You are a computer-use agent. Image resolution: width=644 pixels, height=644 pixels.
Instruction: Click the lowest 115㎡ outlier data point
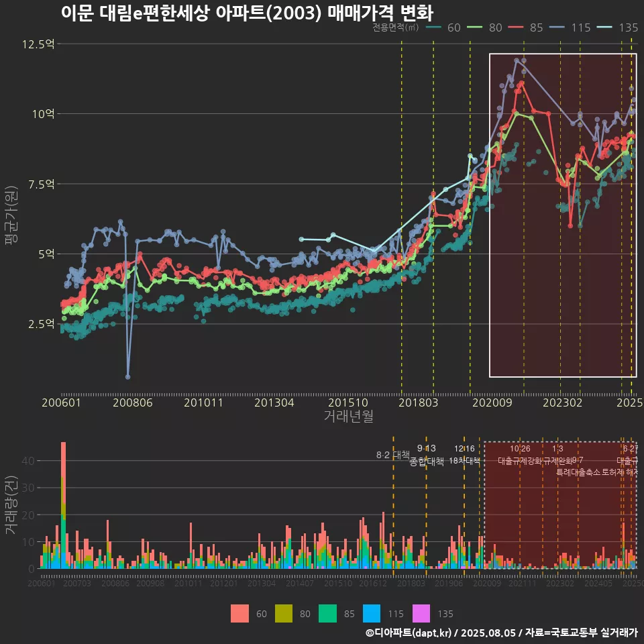pyautogui.click(x=127, y=376)
